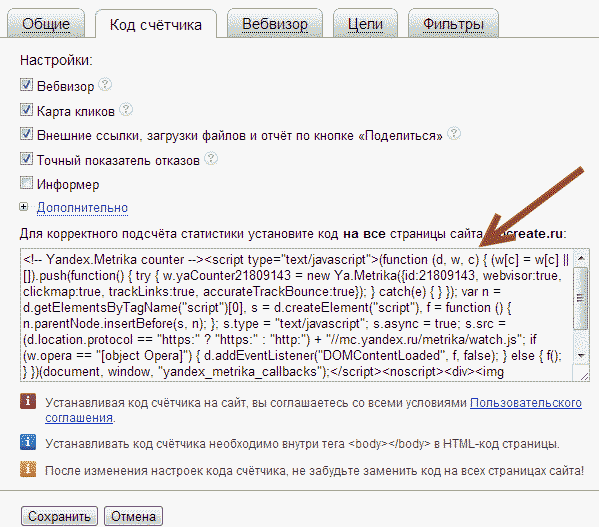Screen dimensions: 599x527
Task: Click the "на все" bold text
Action: [x=364, y=233]
